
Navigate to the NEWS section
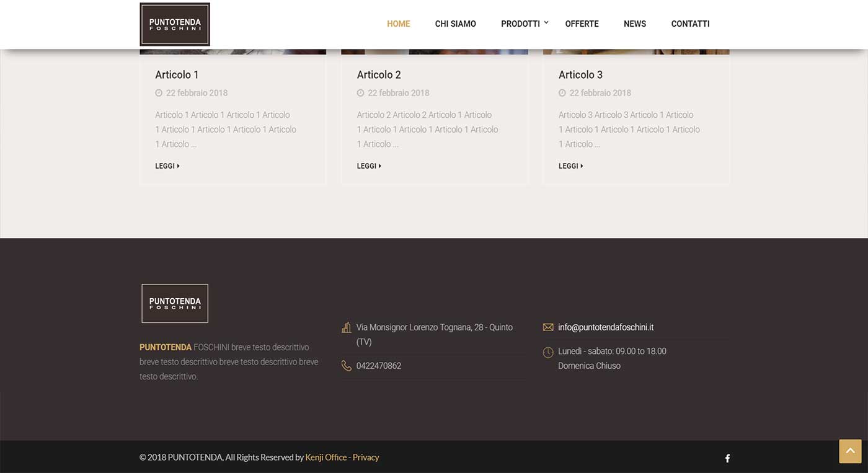634,24
